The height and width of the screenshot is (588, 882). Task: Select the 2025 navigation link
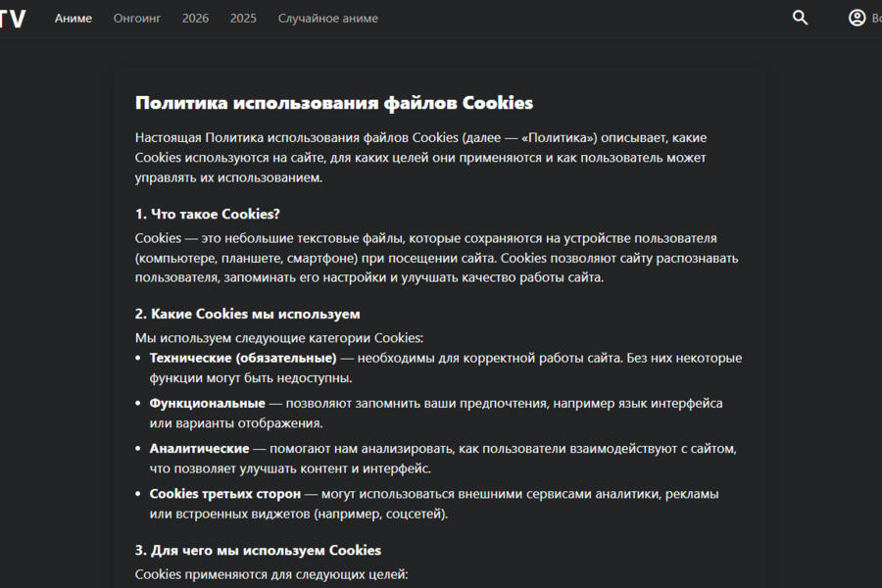[x=243, y=19]
